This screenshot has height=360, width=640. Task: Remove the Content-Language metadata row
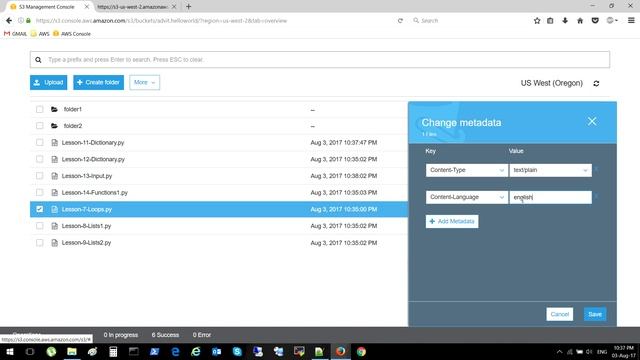[x=596, y=197]
